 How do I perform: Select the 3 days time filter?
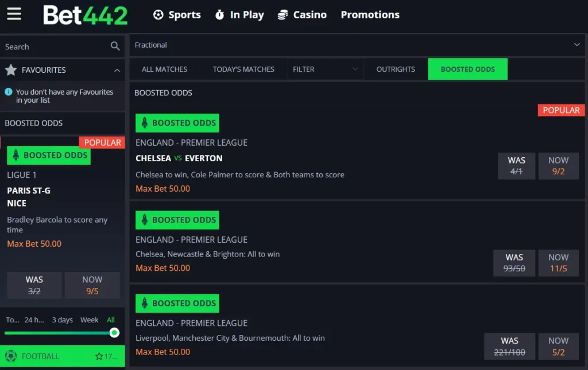click(x=62, y=320)
